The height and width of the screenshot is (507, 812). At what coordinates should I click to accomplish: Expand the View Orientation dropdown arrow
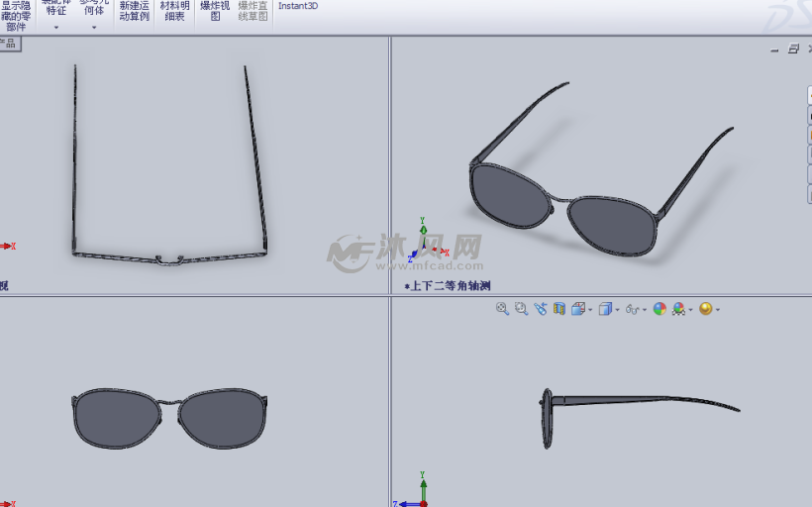[x=590, y=310]
